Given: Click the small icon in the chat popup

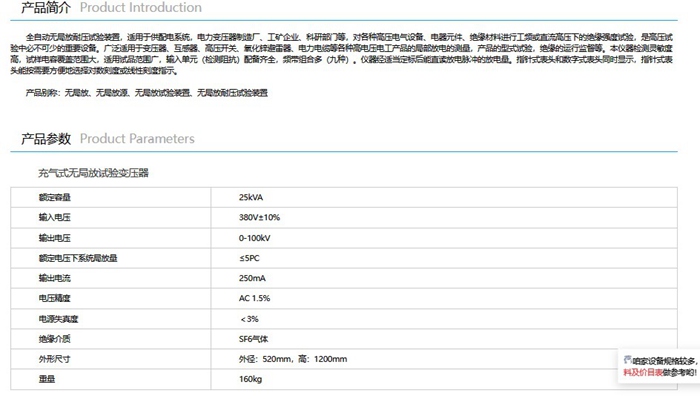Looking at the screenshot, I should [627, 360].
